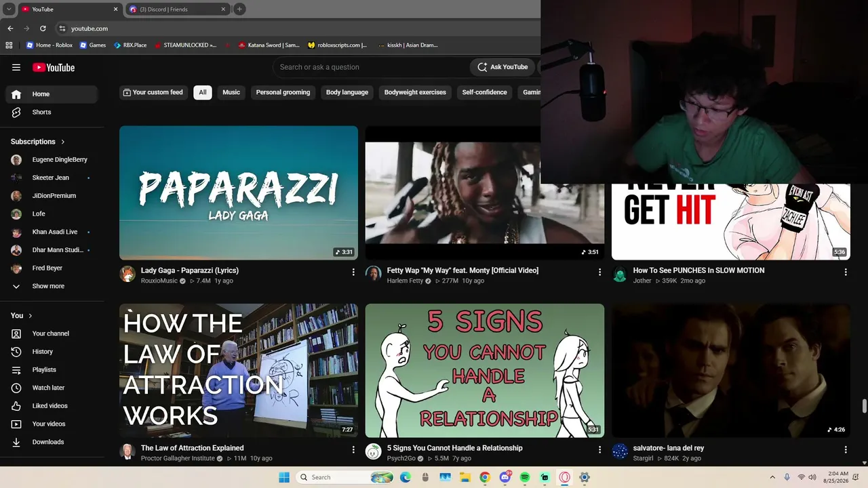868x488 pixels.
Task: Open more options for salvatore- lana del rey
Action: tap(846, 449)
